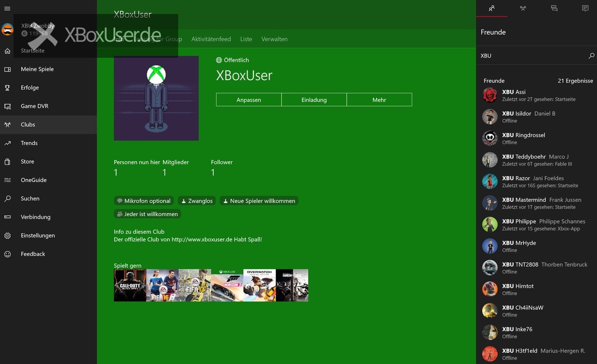Open the Erfolge trophy icon

[7, 88]
